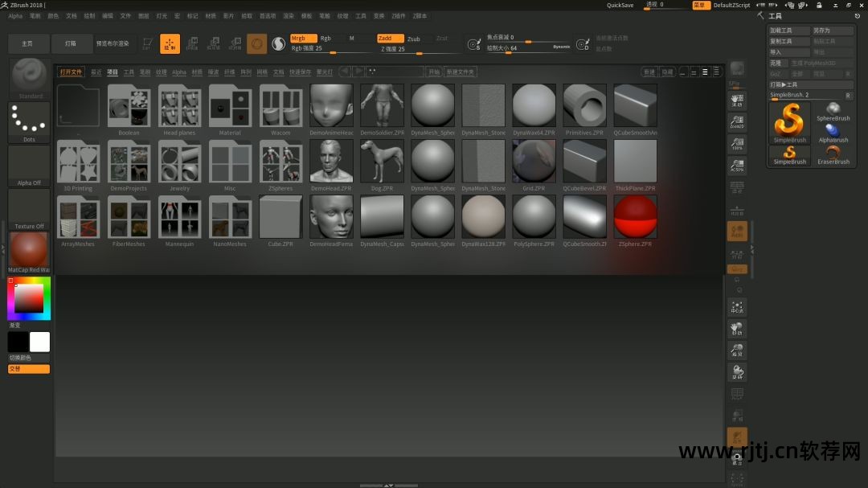The height and width of the screenshot is (488, 868).
Task: Click the 100% actual size icon
Action: (x=737, y=143)
